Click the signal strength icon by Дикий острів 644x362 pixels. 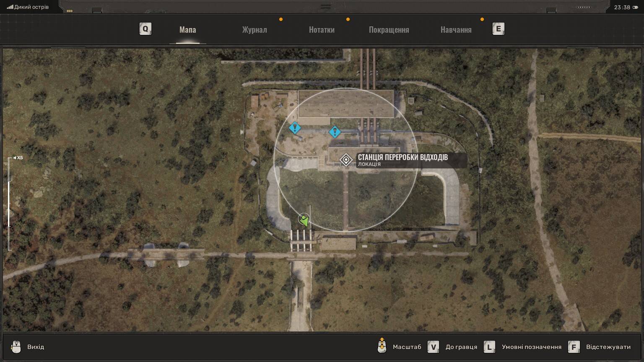tap(10, 7)
